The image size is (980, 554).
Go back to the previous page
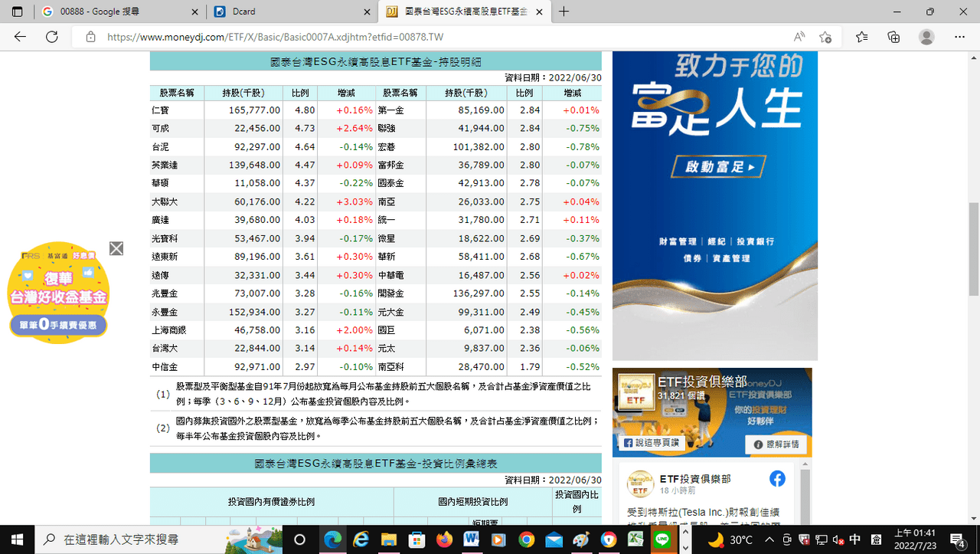point(20,37)
